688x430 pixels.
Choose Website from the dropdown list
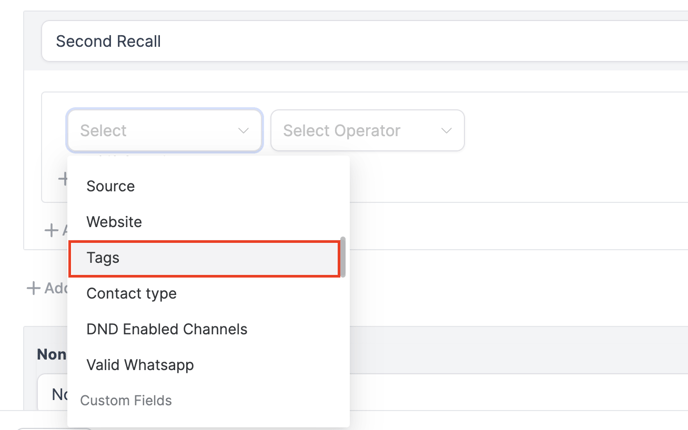point(114,222)
